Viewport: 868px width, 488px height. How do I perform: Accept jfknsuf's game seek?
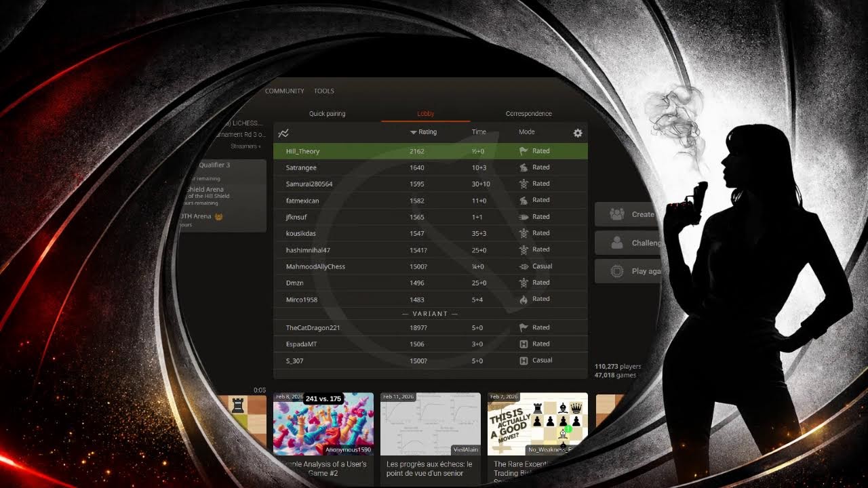tap(431, 217)
